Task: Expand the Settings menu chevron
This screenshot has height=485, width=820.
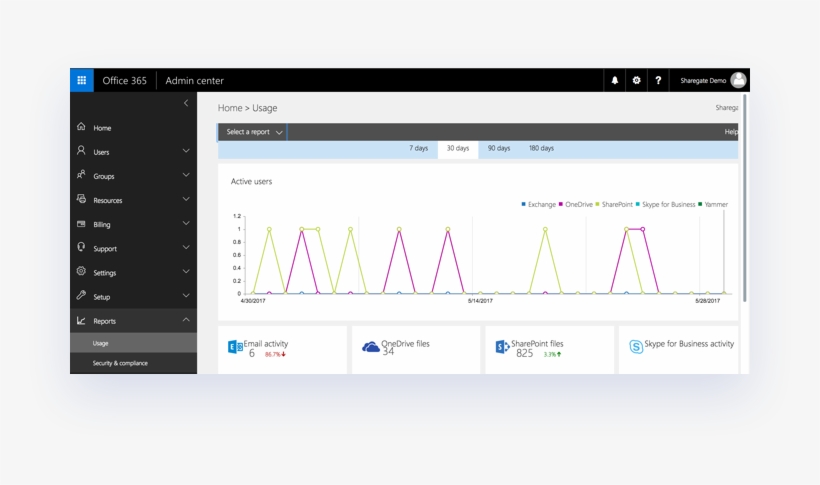Action: pyautogui.click(x=186, y=271)
